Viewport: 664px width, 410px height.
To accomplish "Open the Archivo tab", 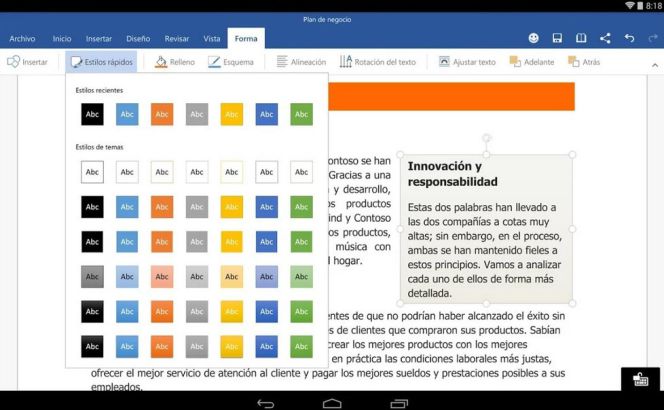I will [22, 39].
